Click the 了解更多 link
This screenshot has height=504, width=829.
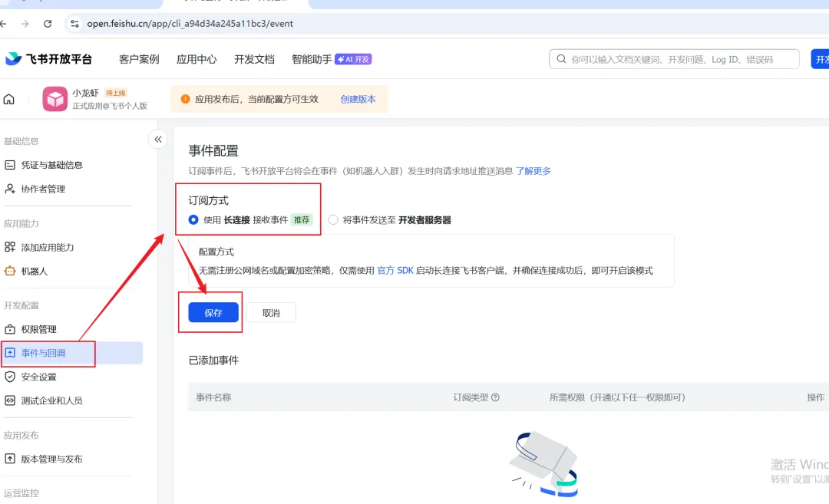(x=533, y=171)
